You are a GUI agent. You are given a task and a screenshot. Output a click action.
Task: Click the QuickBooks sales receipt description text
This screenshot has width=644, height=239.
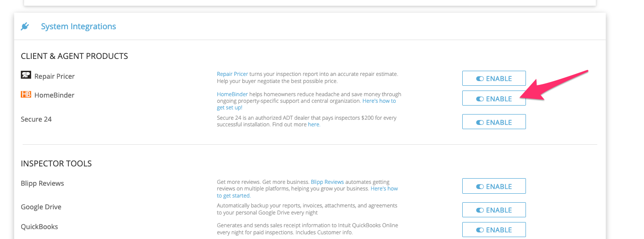[307, 229]
